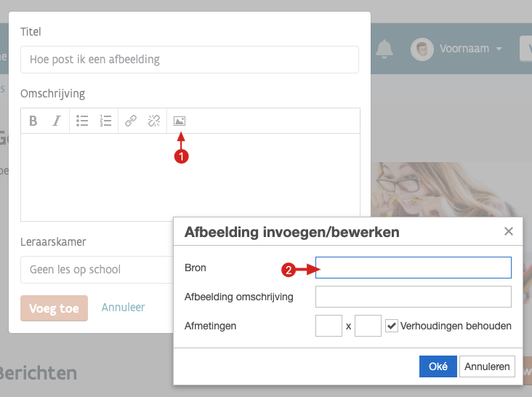The image size is (532, 397).
Task: Click the Voeg toe button
Action: click(x=54, y=308)
